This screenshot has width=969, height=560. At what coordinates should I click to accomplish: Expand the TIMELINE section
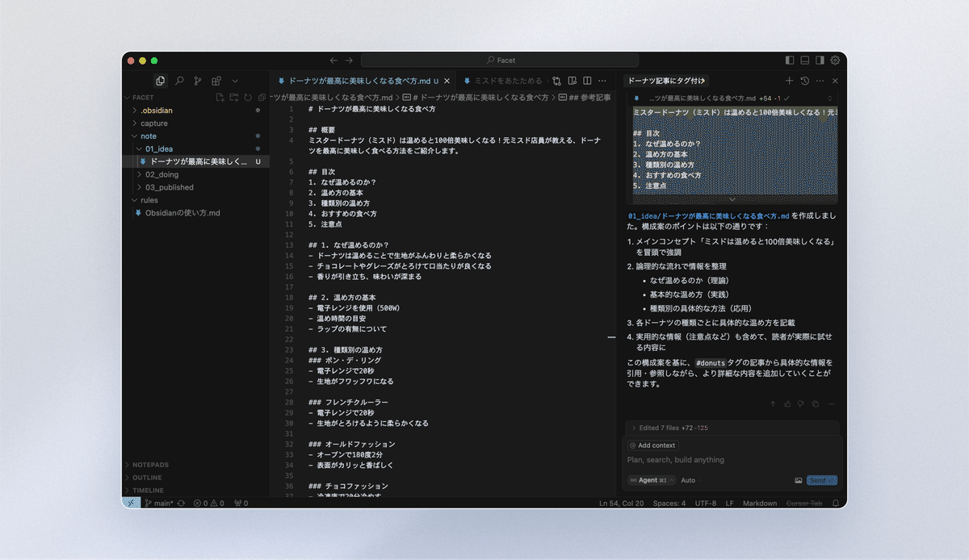[147, 490]
